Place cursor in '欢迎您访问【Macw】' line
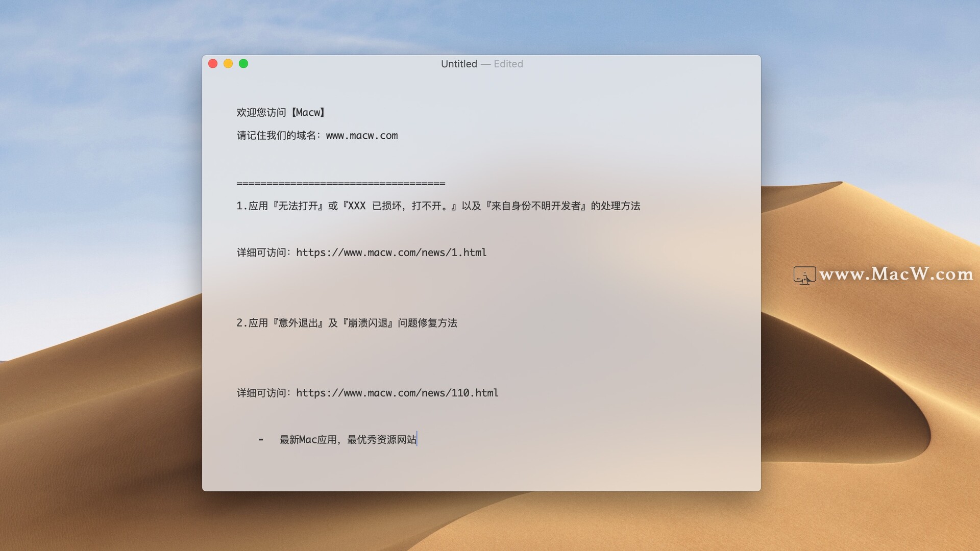 pyautogui.click(x=281, y=112)
